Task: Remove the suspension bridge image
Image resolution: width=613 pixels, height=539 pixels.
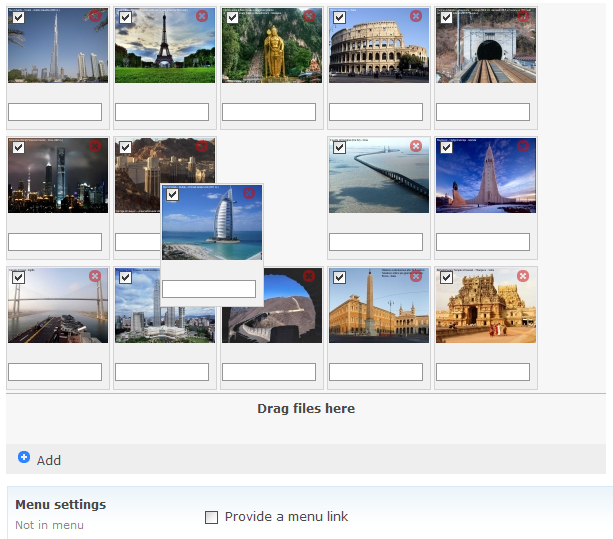Action: [x=95, y=276]
